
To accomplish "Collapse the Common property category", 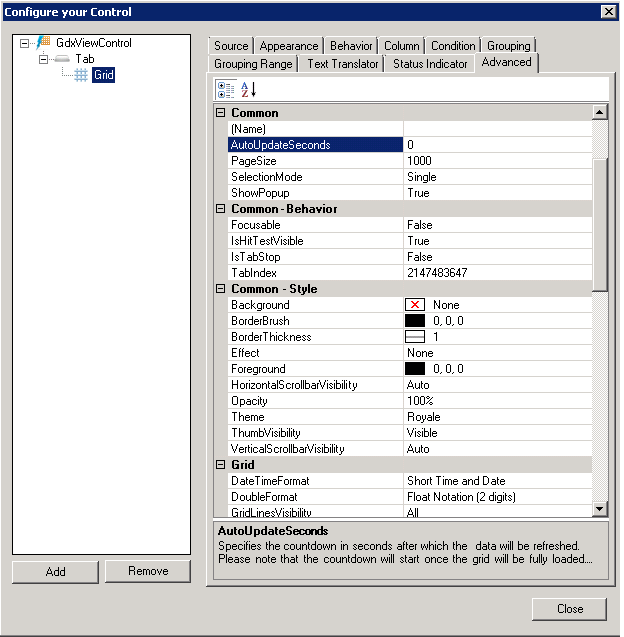I will click(x=221, y=113).
